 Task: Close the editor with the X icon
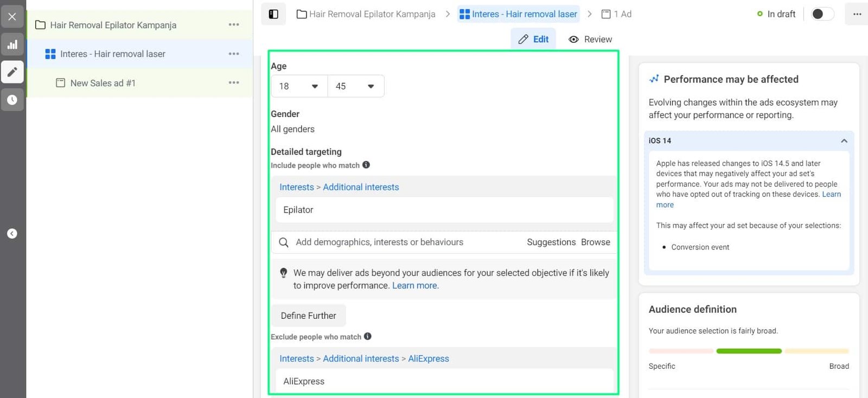(12, 16)
